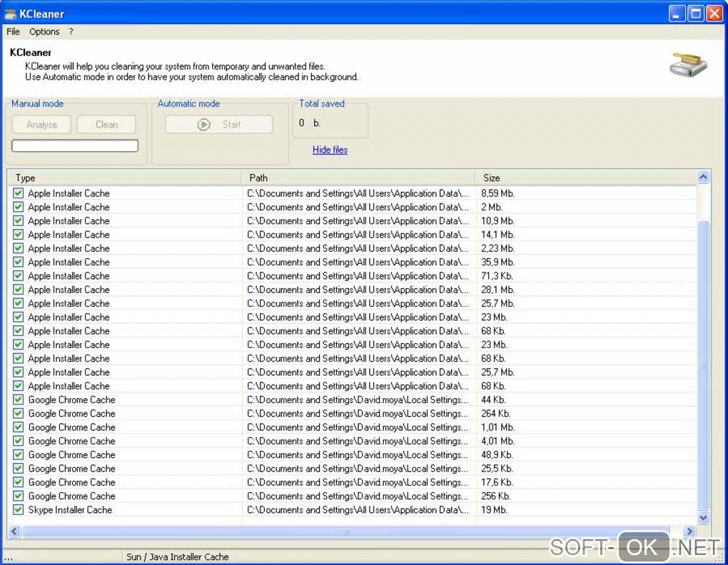
Task: Select the size cell '48,9 Kb.'
Action: tap(497, 454)
